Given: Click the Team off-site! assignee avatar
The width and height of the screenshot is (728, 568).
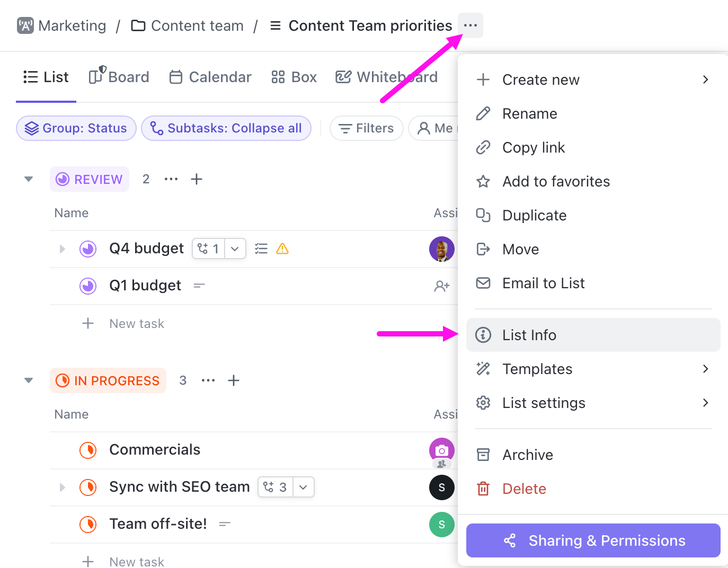Looking at the screenshot, I should tap(441, 524).
